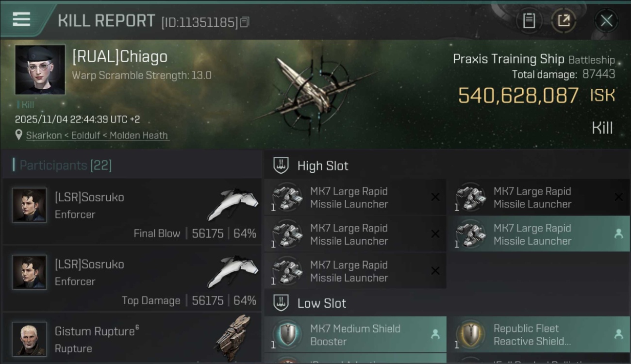Copy the kill report ID
The width and height of the screenshot is (631, 364).
(245, 22)
